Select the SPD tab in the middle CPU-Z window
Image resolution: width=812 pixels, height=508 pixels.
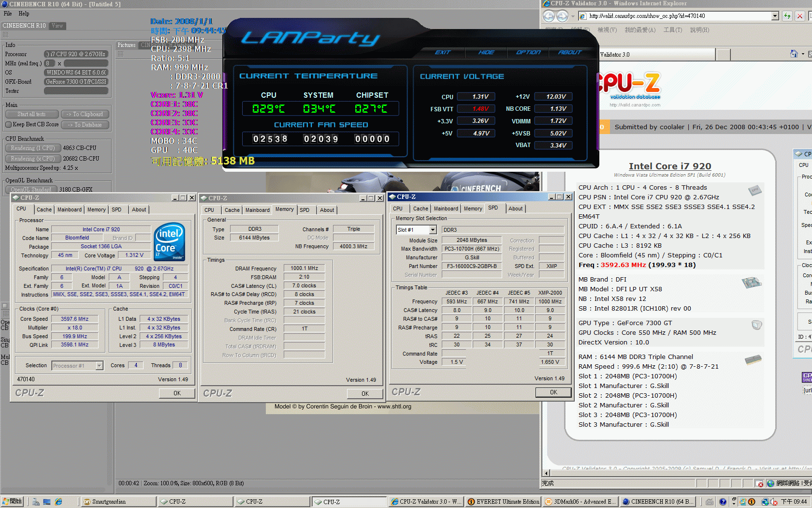point(304,210)
